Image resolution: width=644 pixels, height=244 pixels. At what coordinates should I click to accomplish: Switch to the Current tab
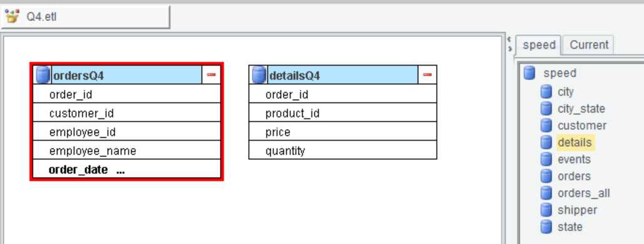(588, 44)
